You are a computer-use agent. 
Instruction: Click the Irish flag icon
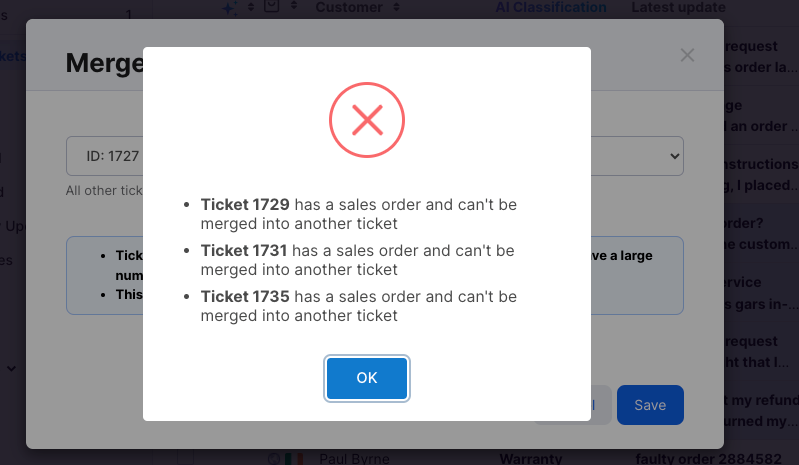pos(294,459)
